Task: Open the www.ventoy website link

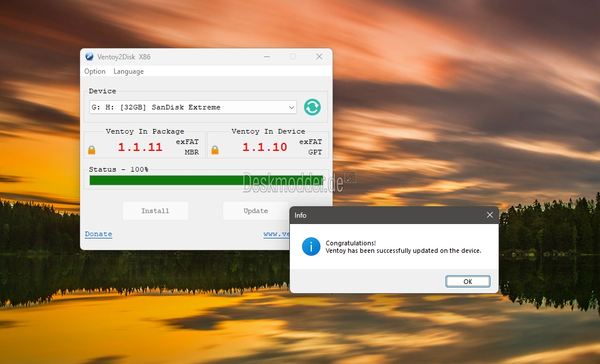Action: point(277,234)
